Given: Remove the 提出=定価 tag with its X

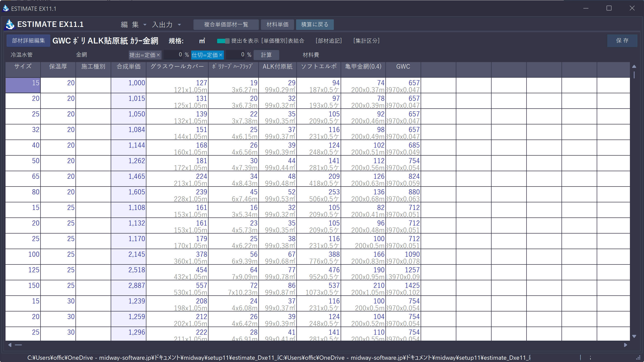Looking at the screenshot, I should [x=158, y=55].
